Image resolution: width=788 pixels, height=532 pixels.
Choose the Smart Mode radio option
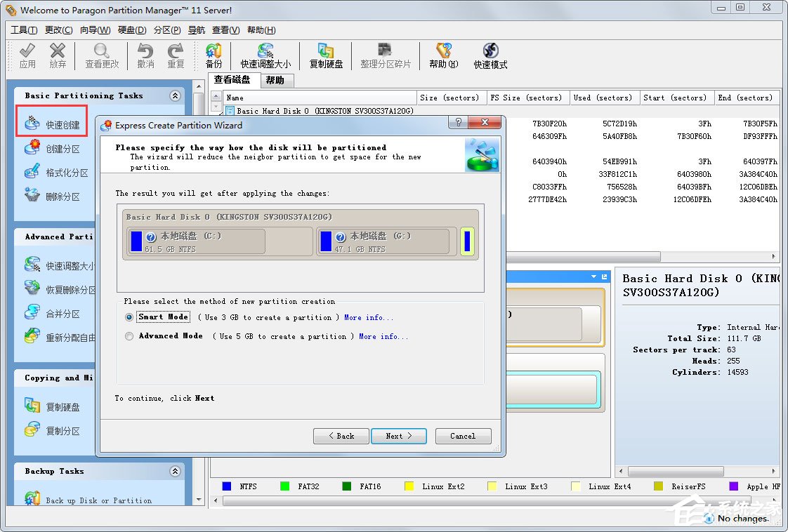[x=129, y=317]
